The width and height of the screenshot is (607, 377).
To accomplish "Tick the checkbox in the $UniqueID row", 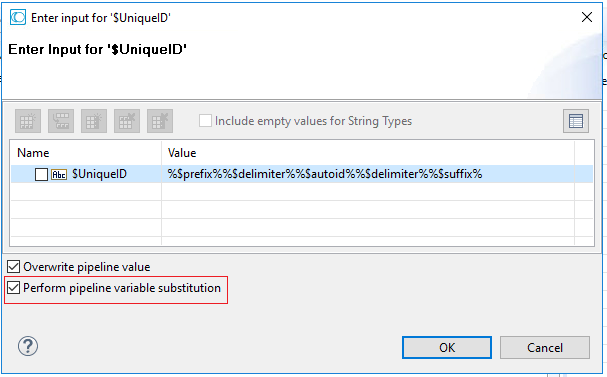I will point(41,175).
